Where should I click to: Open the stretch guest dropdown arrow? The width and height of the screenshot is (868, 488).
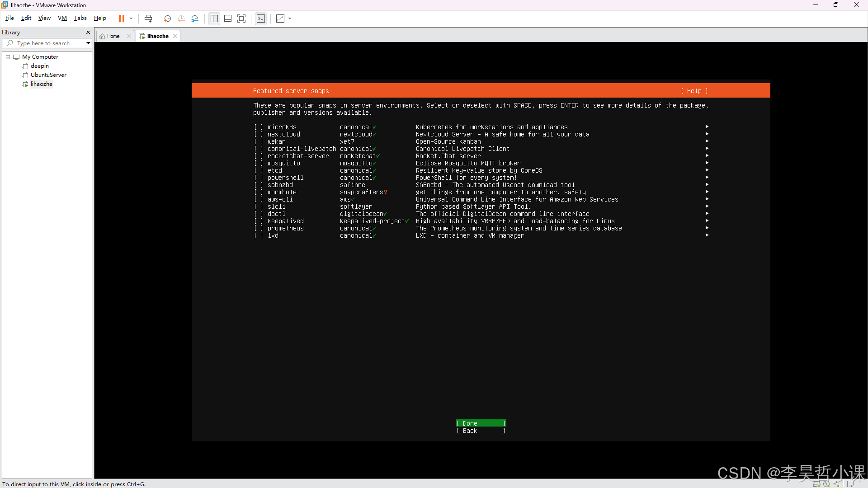(x=290, y=19)
